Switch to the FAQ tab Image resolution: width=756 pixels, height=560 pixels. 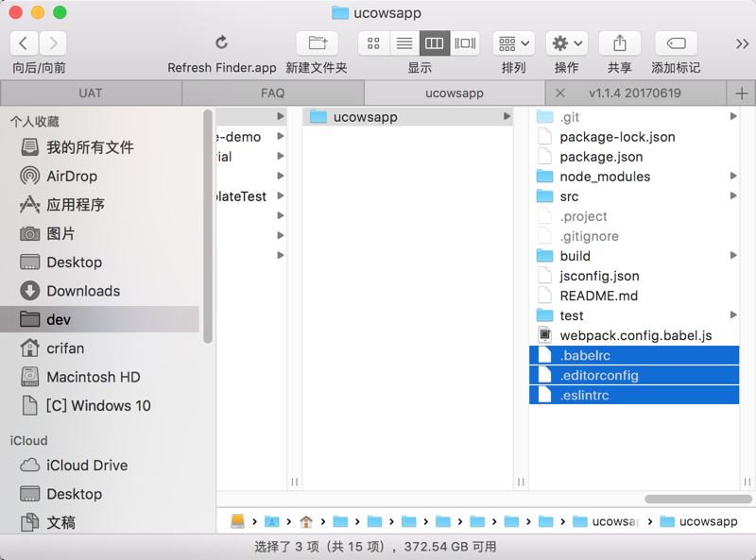[x=273, y=93]
